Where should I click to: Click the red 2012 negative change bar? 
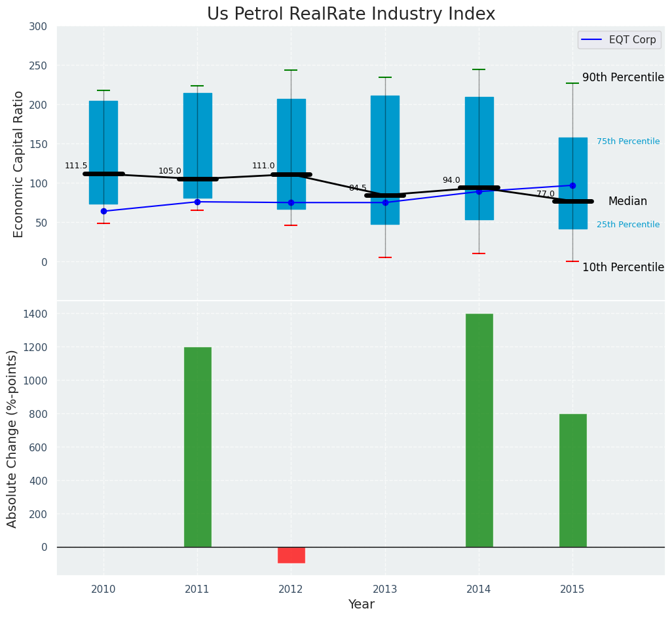[291, 555]
